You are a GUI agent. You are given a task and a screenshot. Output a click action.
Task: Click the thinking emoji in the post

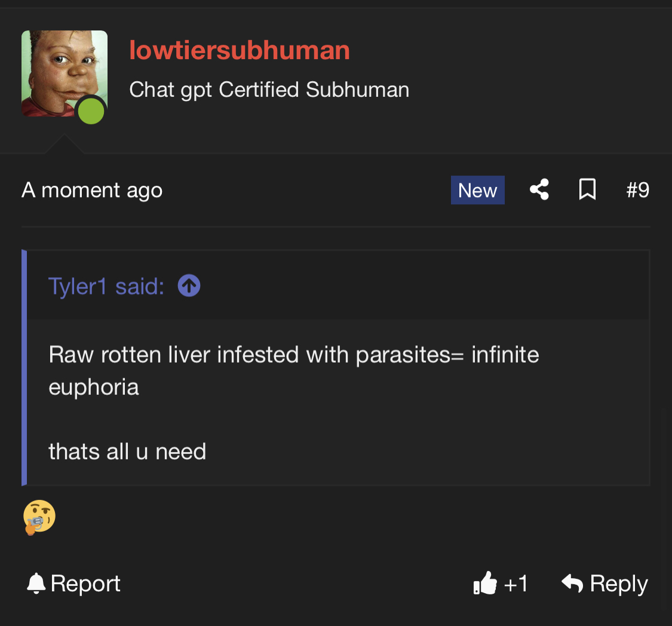click(39, 517)
